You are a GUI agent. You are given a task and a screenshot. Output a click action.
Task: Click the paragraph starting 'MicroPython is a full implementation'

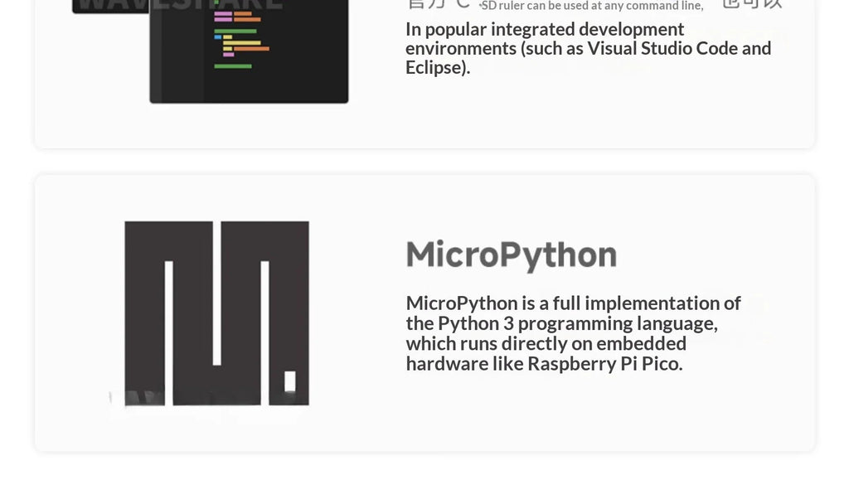coord(573,333)
